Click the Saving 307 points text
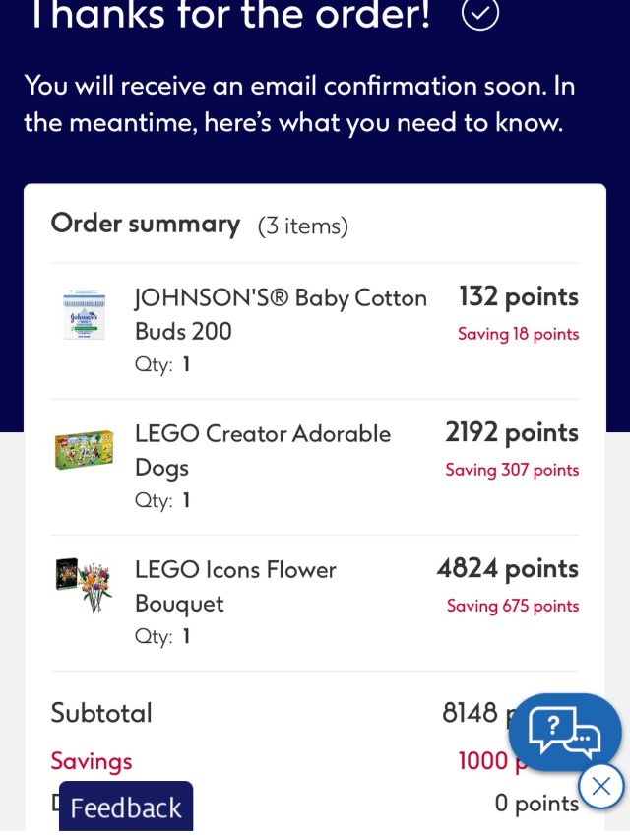 (512, 470)
